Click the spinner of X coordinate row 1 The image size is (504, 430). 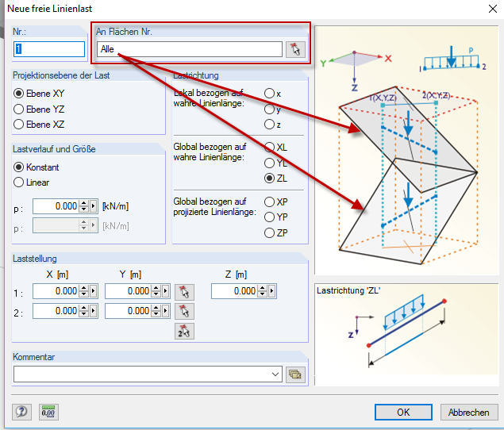pos(84,291)
